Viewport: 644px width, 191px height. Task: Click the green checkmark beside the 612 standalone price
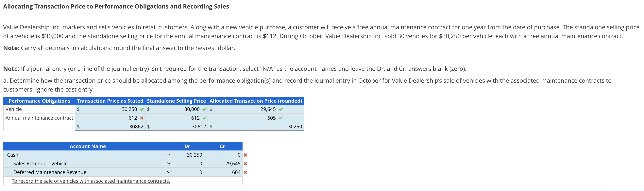tap(204, 118)
